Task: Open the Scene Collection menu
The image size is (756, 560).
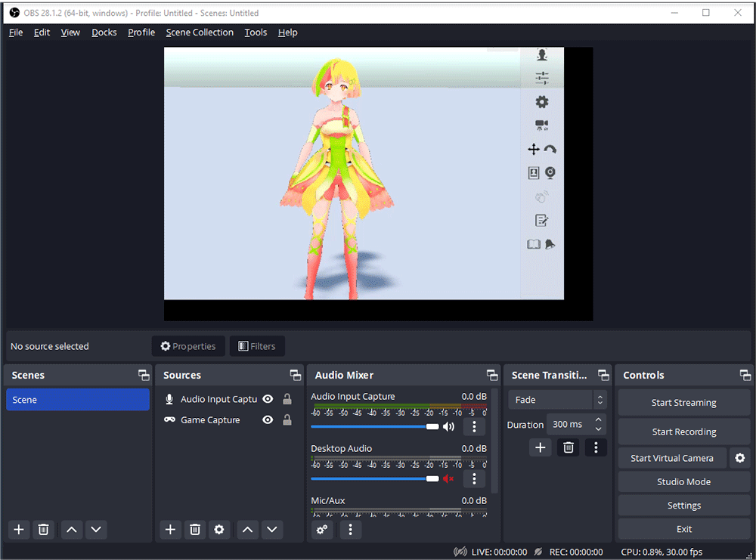Action: (x=200, y=32)
